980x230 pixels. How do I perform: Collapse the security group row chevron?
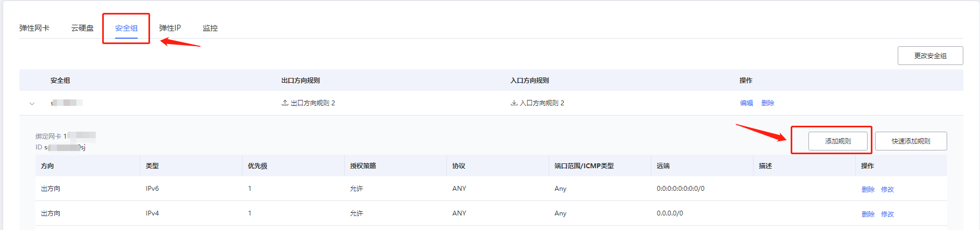click(x=32, y=103)
